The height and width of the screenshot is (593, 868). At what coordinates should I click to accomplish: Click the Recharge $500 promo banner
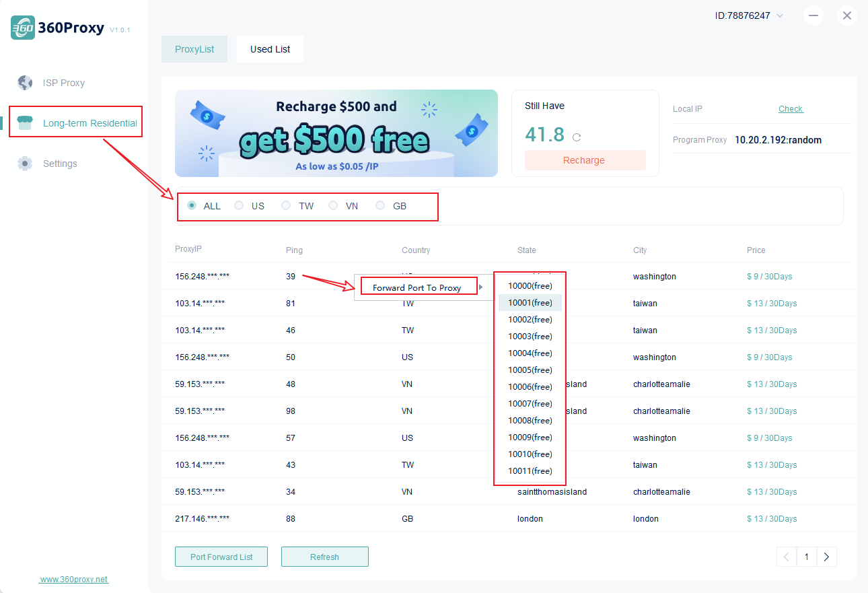click(x=336, y=133)
